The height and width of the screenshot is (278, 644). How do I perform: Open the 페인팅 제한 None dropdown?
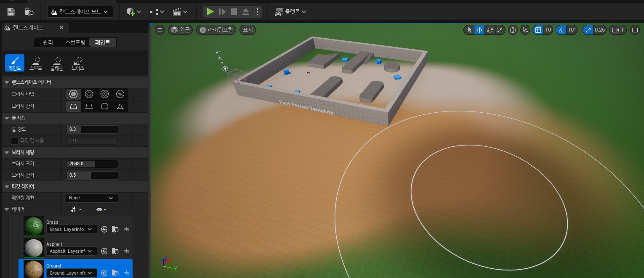[x=92, y=198]
